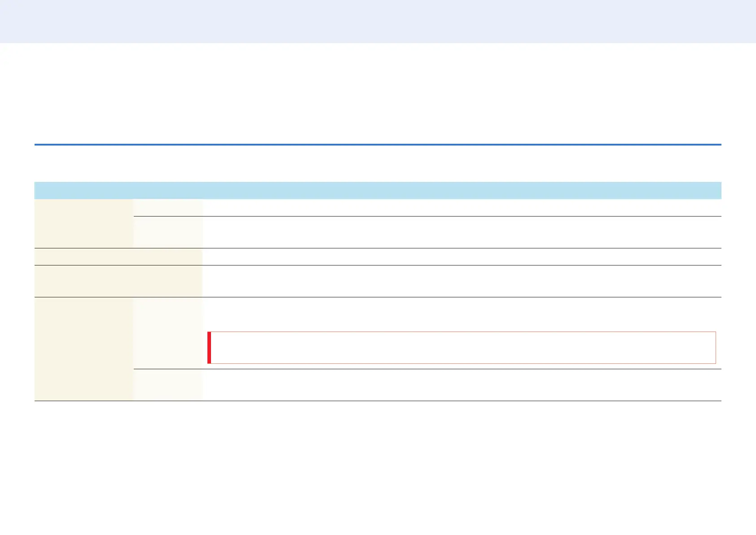Select the first pale sub-category cell under the header
Screen dimensions: 756x535
[168, 208]
